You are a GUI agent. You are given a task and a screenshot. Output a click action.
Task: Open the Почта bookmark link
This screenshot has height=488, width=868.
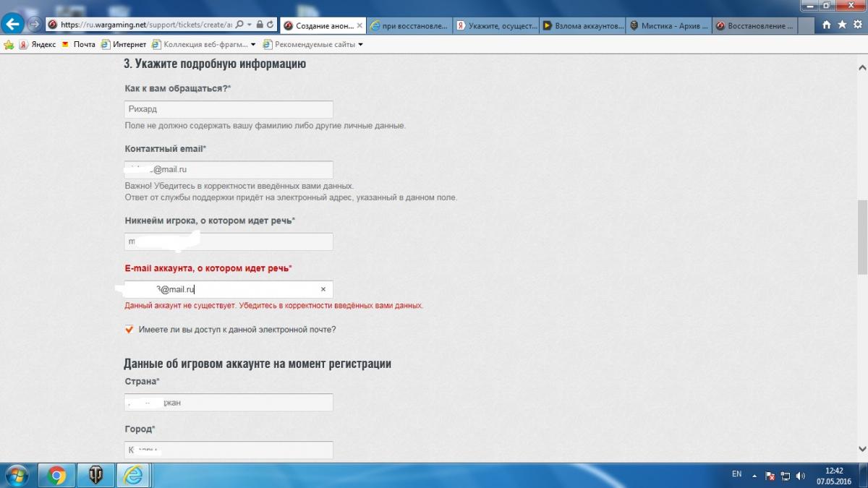(x=79, y=45)
